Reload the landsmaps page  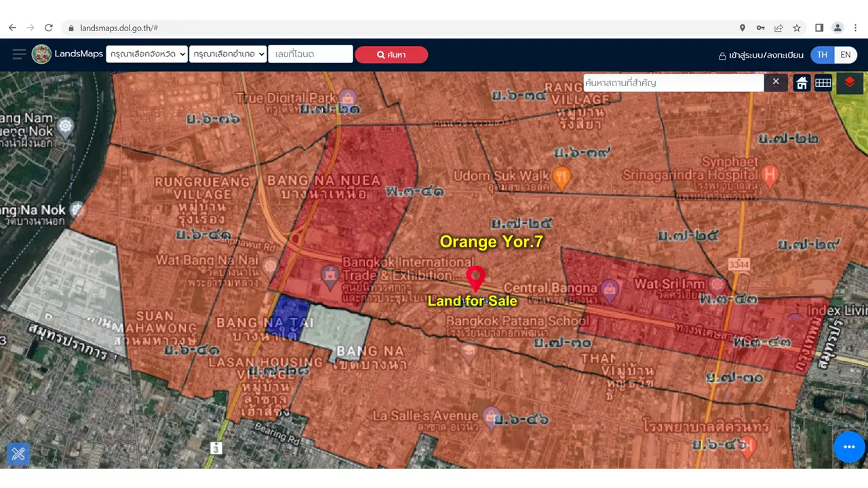click(49, 28)
